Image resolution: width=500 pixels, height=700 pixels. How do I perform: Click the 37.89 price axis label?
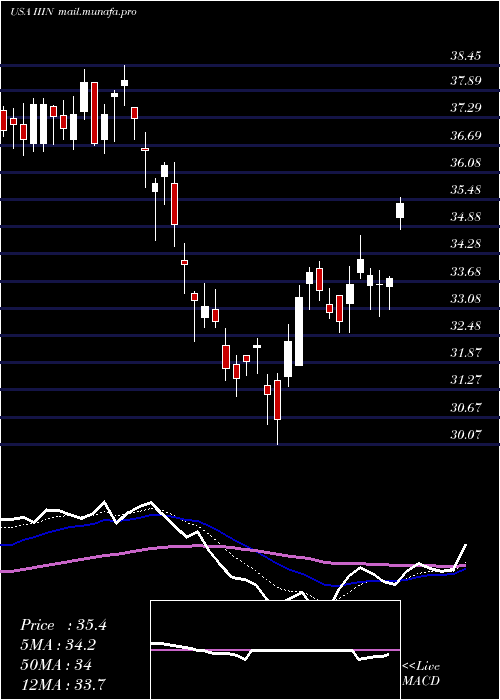pyautogui.click(x=466, y=81)
